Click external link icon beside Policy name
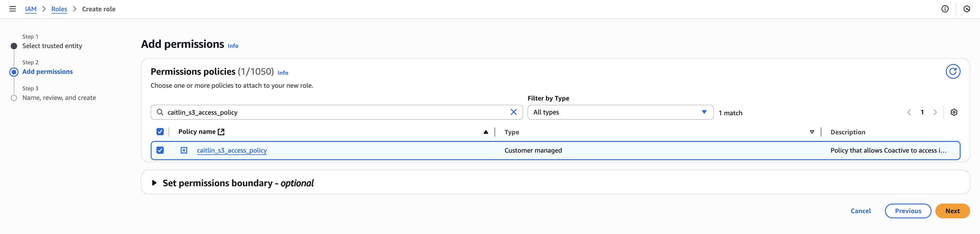This screenshot has height=234, width=980. point(221,132)
